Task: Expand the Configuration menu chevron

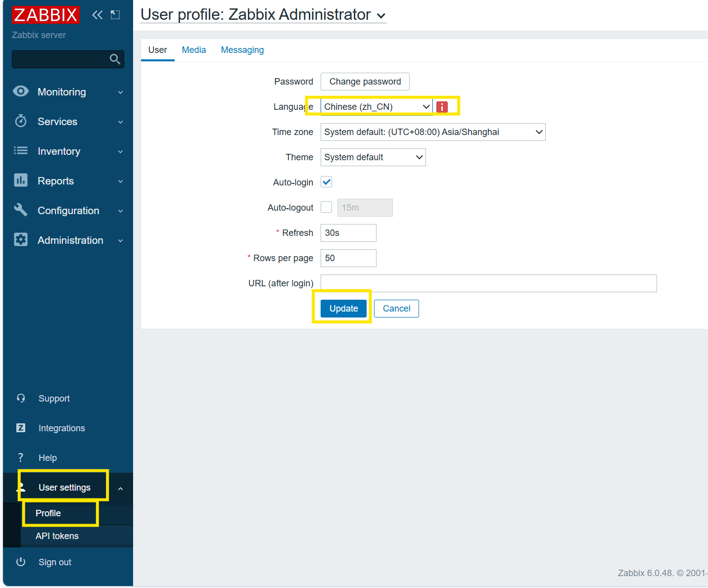Action: coord(121,211)
